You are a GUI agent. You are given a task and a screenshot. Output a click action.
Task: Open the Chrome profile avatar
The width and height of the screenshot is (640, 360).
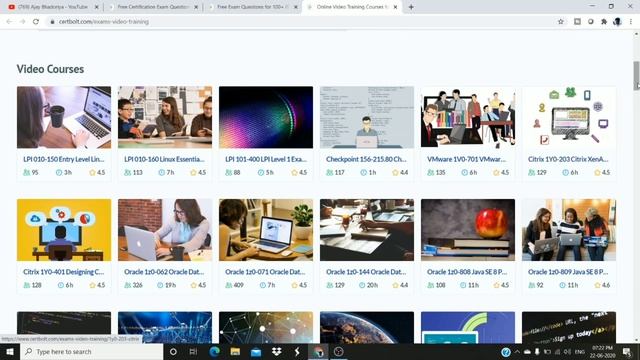pos(617,22)
